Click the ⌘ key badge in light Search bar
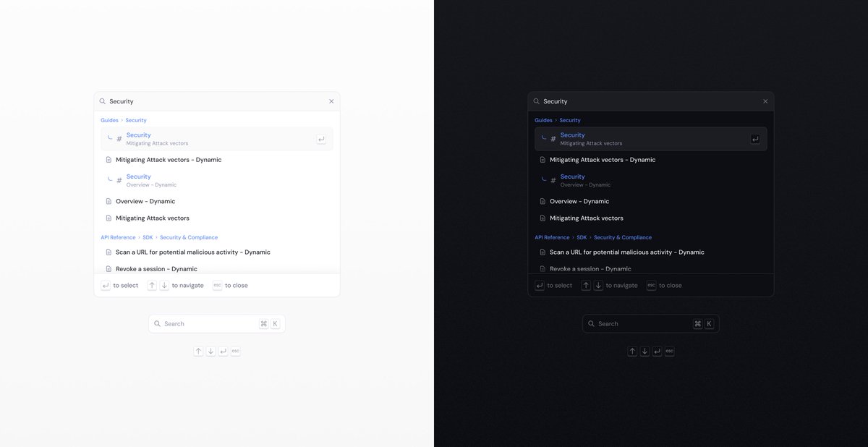868x447 pixels. [263, 324]
